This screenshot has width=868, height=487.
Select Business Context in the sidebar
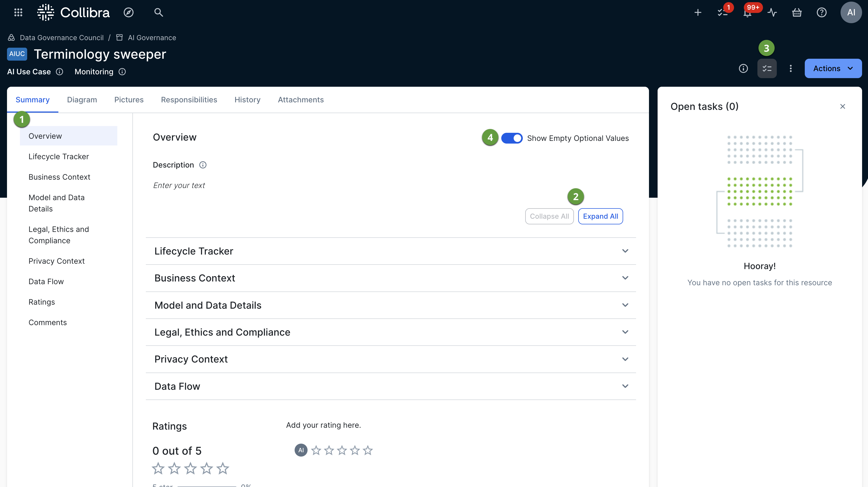pos(59,177)
